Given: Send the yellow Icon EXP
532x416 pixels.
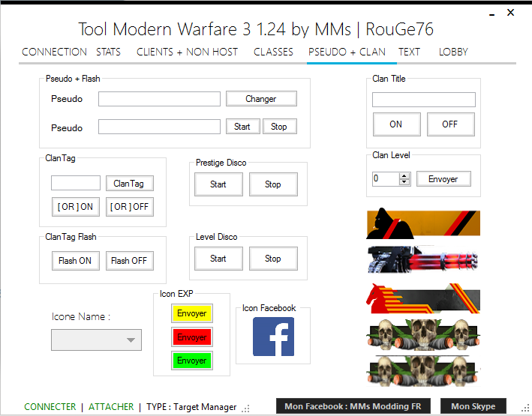Looking at the screenshot, I should click(x=191, y=313).
